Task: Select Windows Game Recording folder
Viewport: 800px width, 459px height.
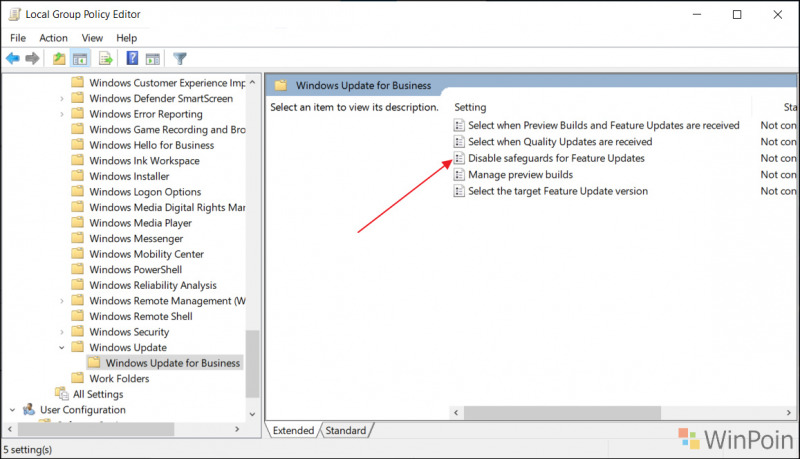Action: pos(167,130)
